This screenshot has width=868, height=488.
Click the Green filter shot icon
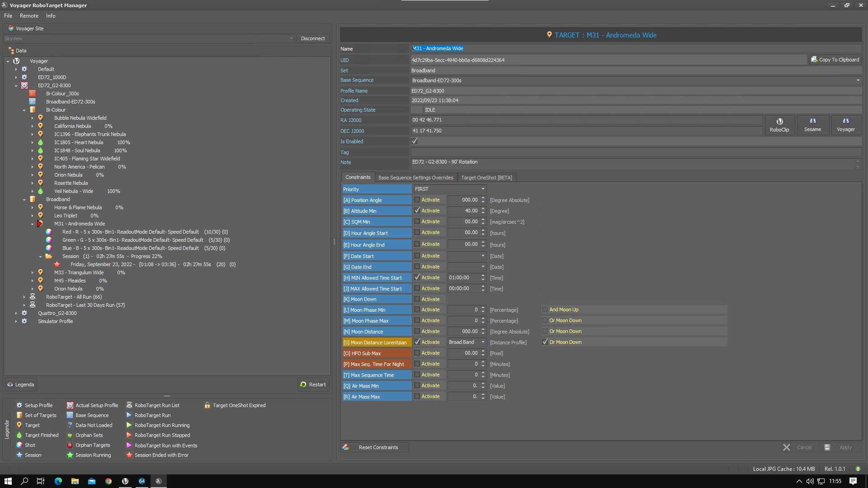coord(48,240)
